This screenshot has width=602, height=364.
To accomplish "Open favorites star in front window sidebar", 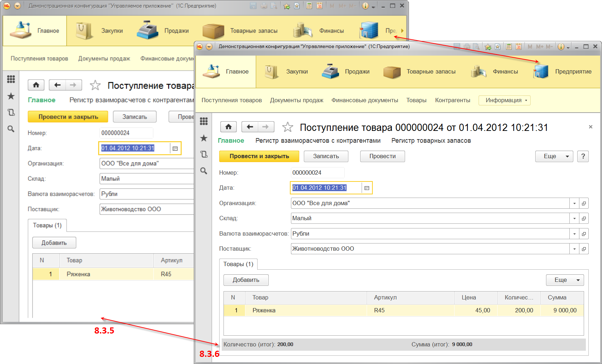I will (x=204, y=138).
